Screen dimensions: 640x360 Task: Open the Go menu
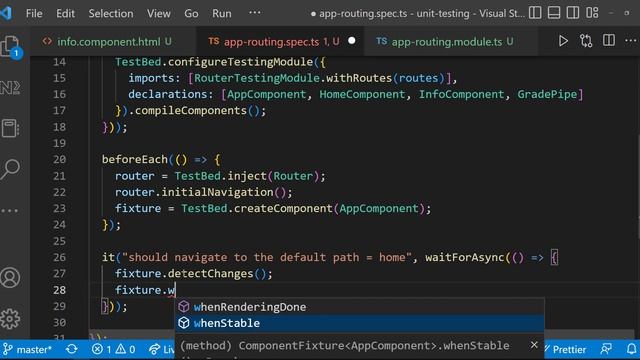tap(191, 13)
